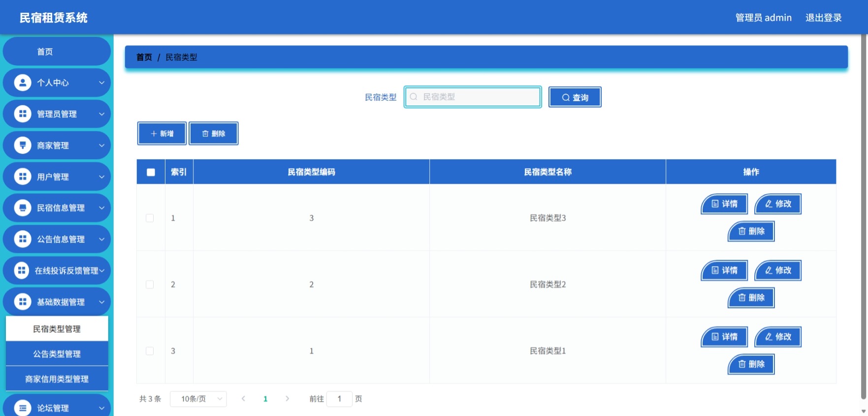Open 商家信用类型管理 submenu item

click(57, 379)
